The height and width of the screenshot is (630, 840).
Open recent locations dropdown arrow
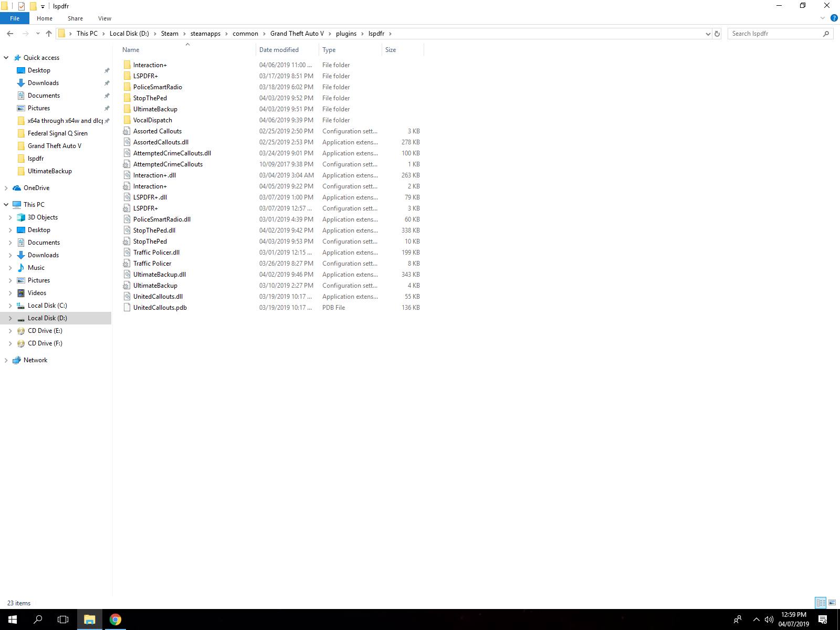pyautogui.click(x=38, y=34)
